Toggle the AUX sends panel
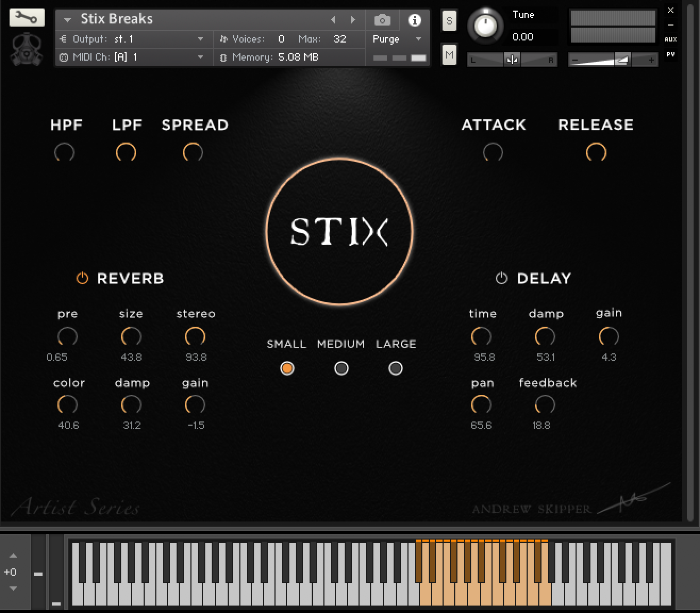This screenshot has width=700, height=613. tap(671, 39)
